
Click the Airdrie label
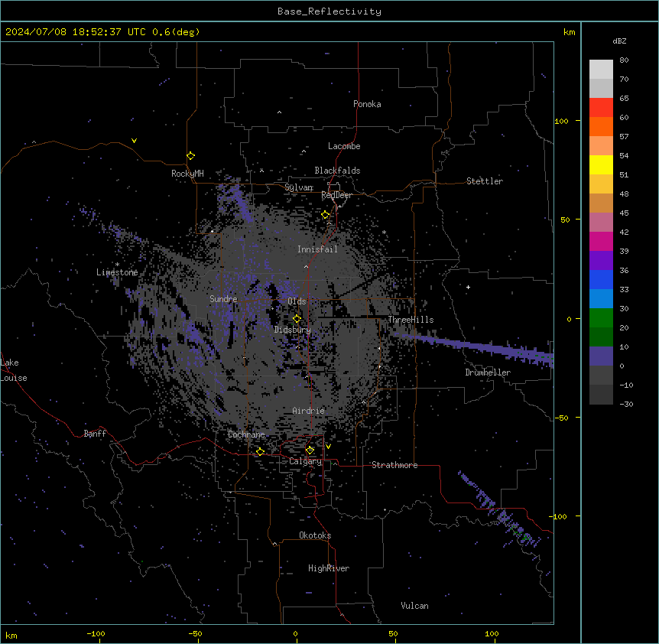point(308,411)
